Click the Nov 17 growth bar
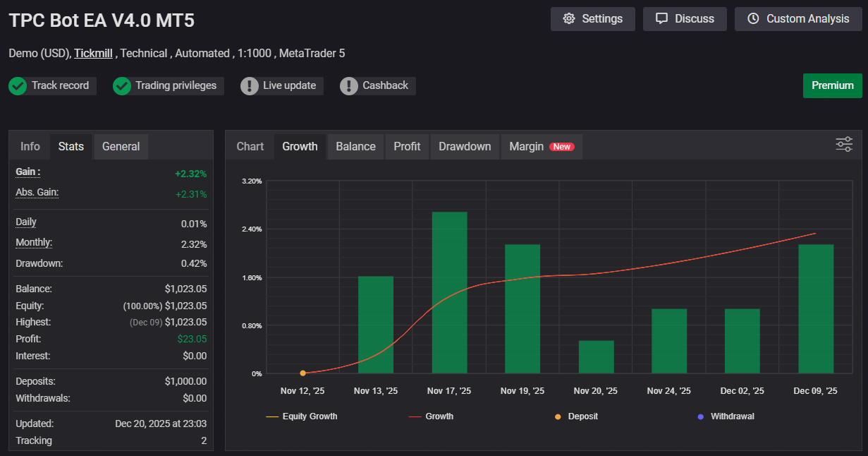868x456 pixels. (449, 292)
